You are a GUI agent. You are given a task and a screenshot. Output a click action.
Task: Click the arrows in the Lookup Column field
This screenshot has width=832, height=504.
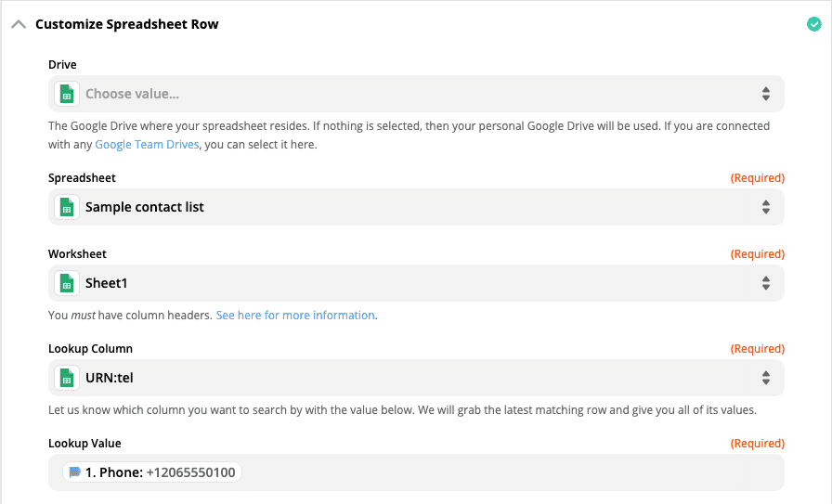(766, 378)
